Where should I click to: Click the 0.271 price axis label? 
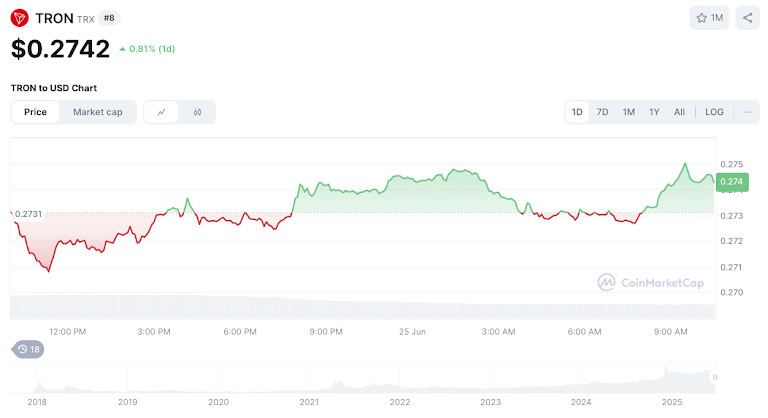tap(732, 267)
